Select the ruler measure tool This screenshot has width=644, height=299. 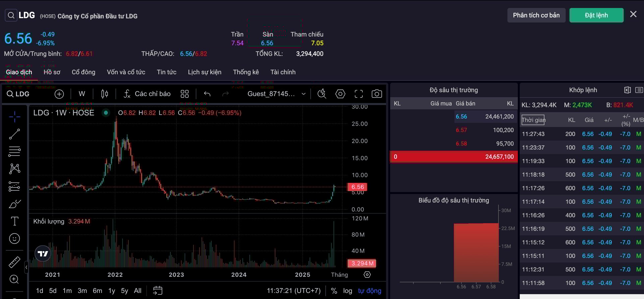pyautogui.click(x=14, y=262)
